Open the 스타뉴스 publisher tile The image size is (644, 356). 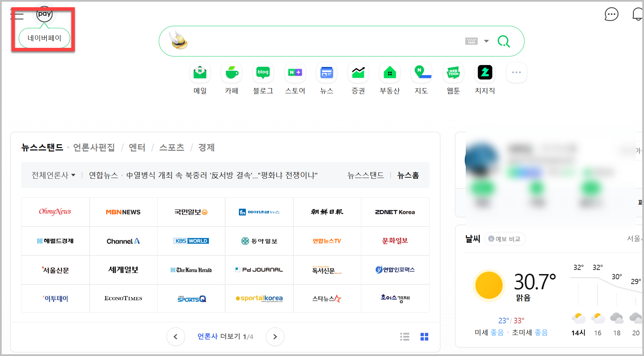pos(327,299)
